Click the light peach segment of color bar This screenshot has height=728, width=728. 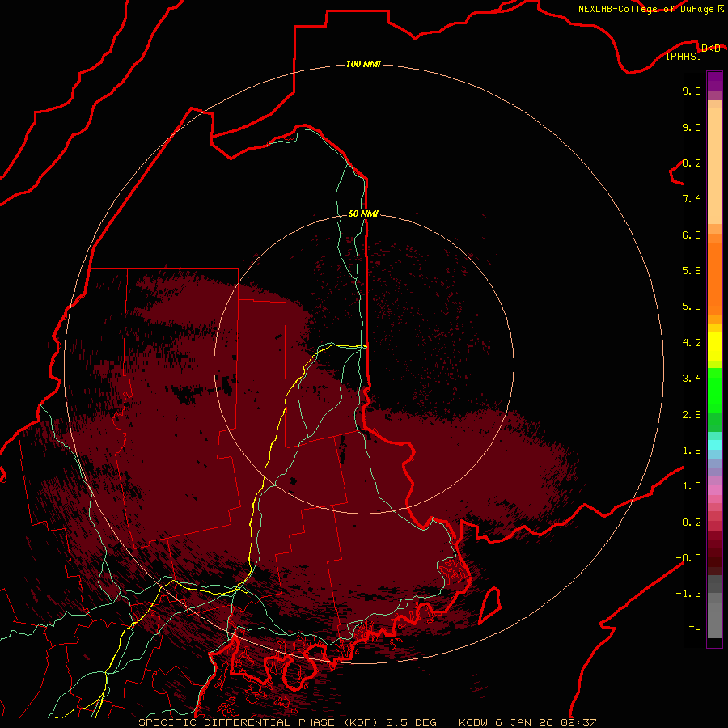(714, 166)
